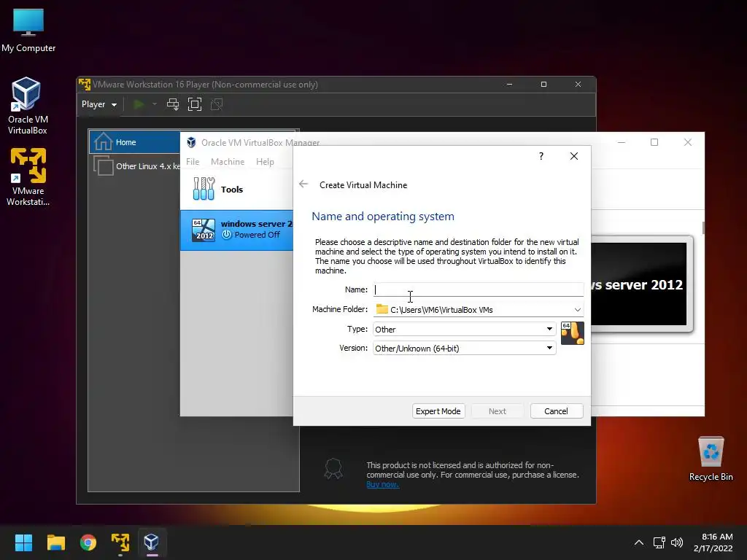This screenshot has height=560, width=747.
Task: Click the Next button
Action: [x=498, y=411]
